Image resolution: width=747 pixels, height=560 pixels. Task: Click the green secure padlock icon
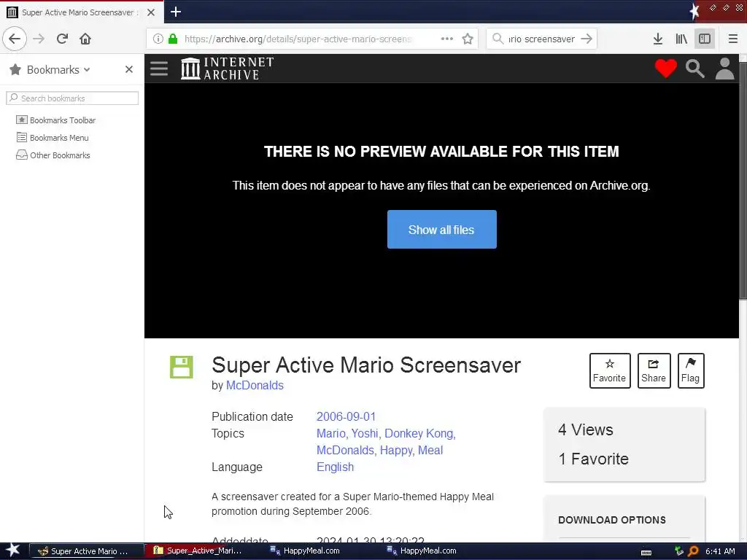173,39
